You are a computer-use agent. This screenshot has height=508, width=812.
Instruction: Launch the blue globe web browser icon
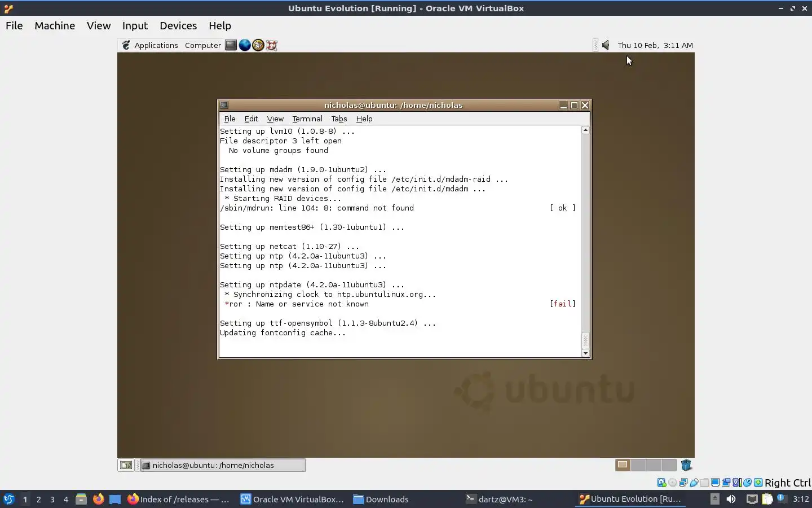coord(245,45)
